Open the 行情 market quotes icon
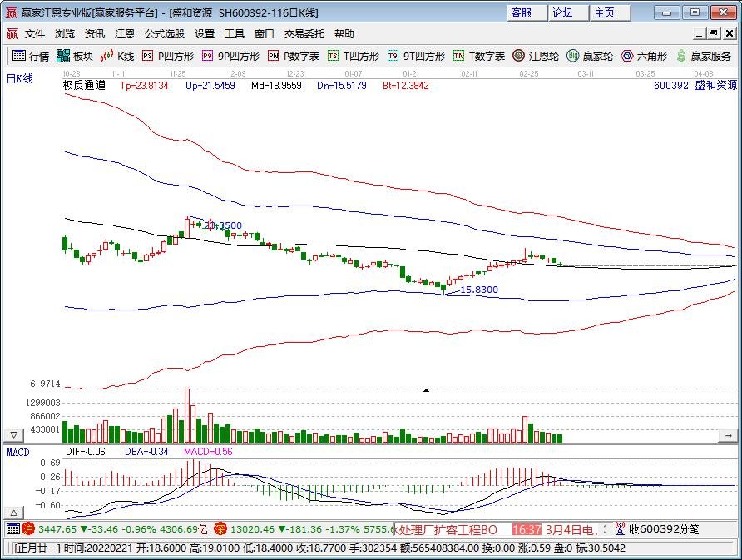 (30, 56)
